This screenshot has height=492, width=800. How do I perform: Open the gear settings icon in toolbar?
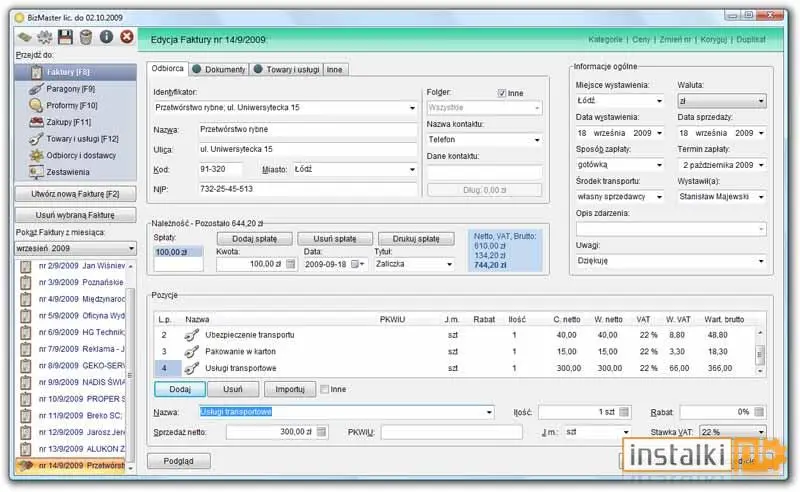coord(45,37)
